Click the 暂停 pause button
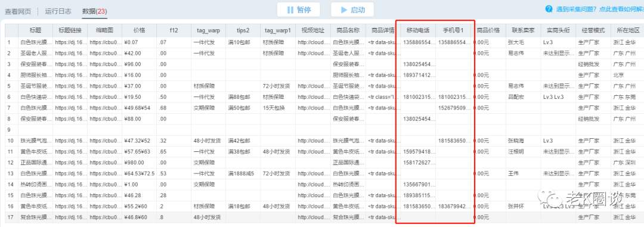Screen dimensions: 644x227 click(x=299, y=10)
